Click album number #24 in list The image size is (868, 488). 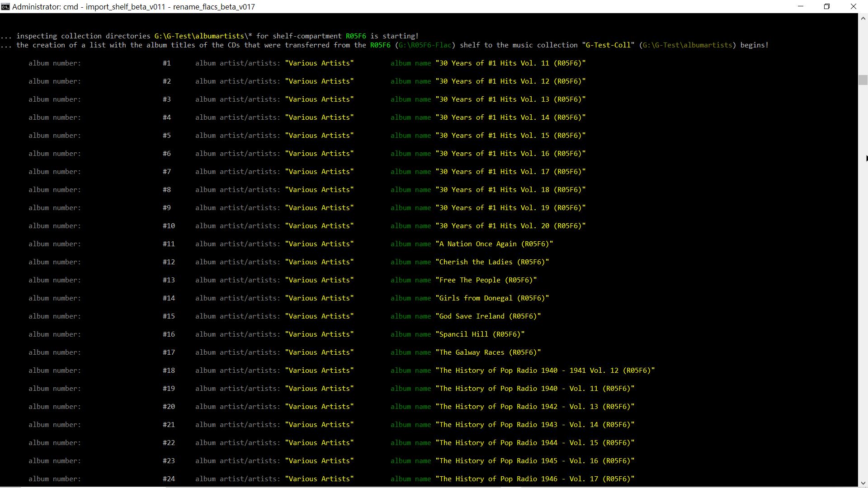169,479
